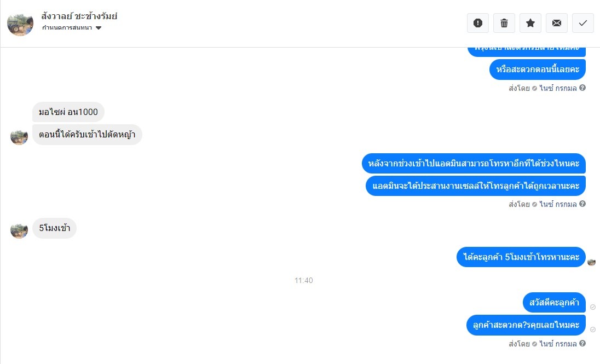Open sender name ไนซ์ กรกมล at bottom
Screen dimensions: 600x364
(x=558, y=344)
